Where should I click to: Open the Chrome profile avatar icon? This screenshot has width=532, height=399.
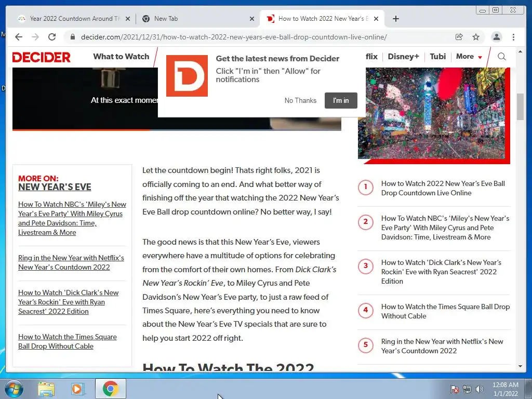(x=496, y=37)
